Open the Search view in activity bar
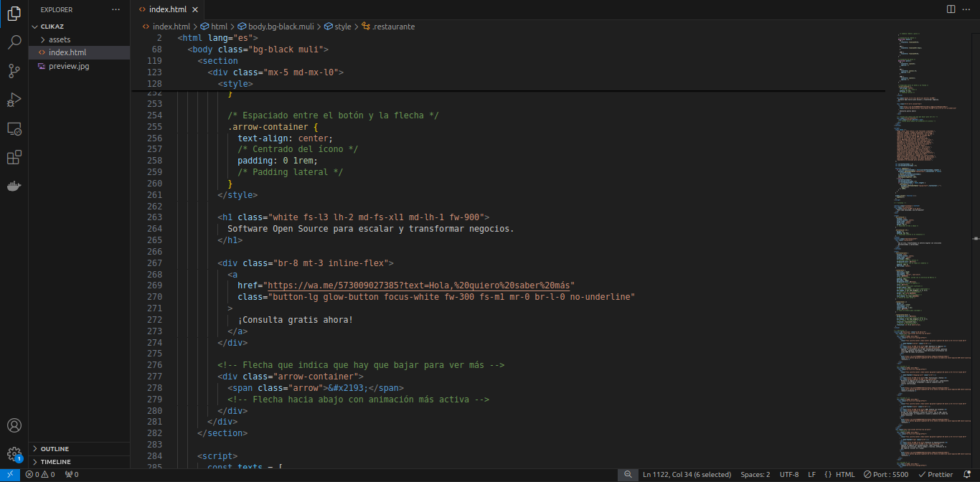 point(14,42)
